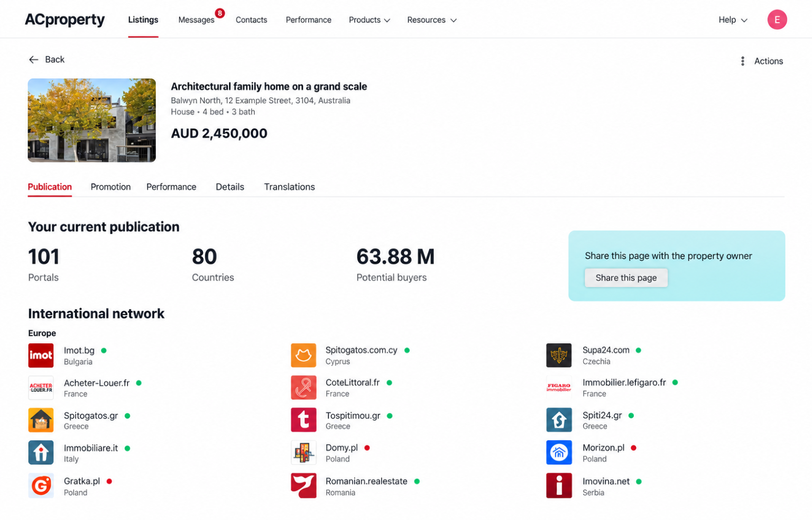Open the Actions kebab menu
812x520 pixels.
point(762,61)
